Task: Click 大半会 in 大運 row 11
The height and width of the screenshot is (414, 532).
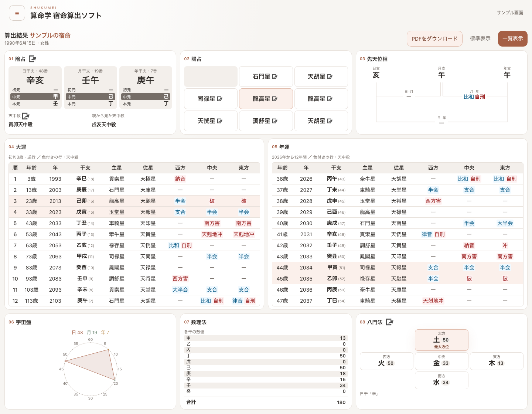Action: coord(180,290)
